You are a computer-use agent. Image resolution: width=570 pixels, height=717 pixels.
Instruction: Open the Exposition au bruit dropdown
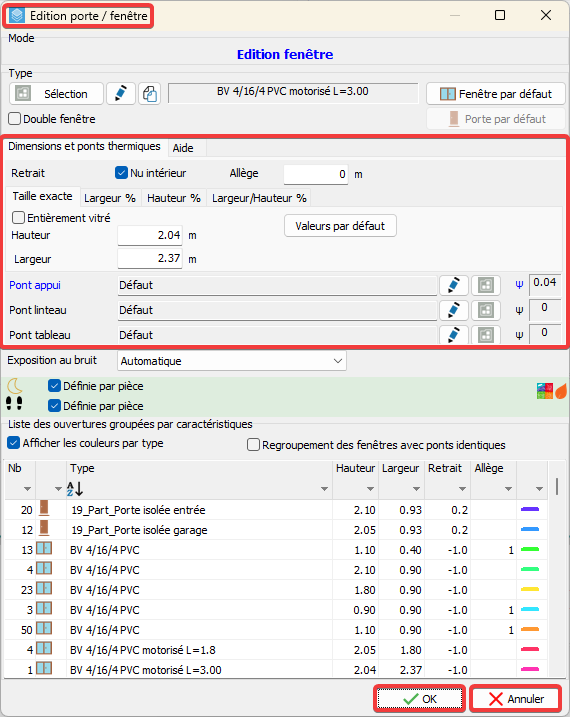232,361
